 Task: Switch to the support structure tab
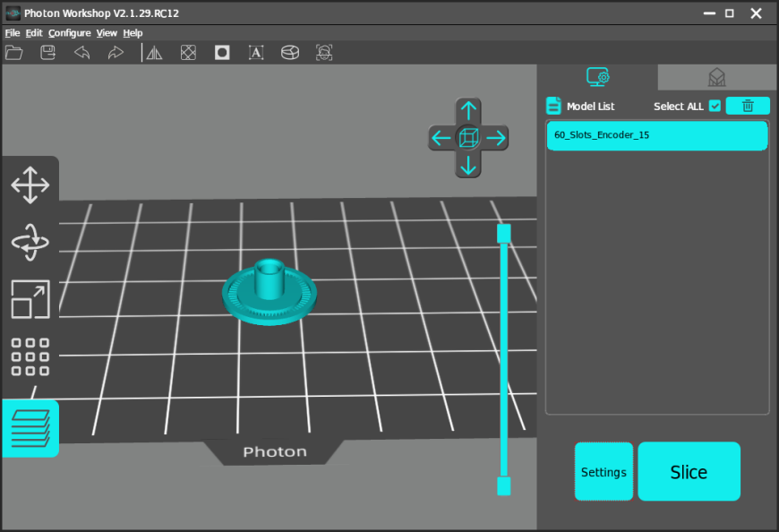(x=717, y=77)
